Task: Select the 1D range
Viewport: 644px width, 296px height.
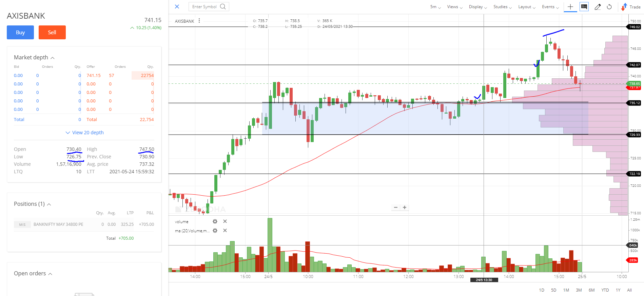Action: click(542, 290)
